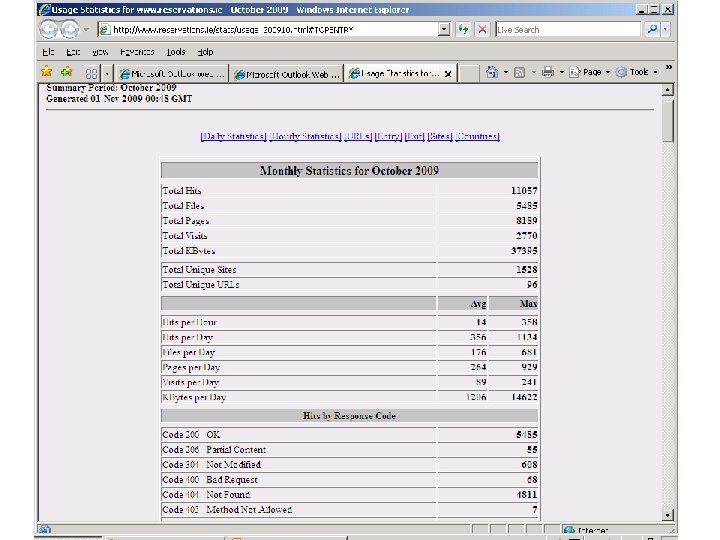The image size is (720, 540).
Task: Open the Tools menu in menu bar
Action: coord(176,52)
